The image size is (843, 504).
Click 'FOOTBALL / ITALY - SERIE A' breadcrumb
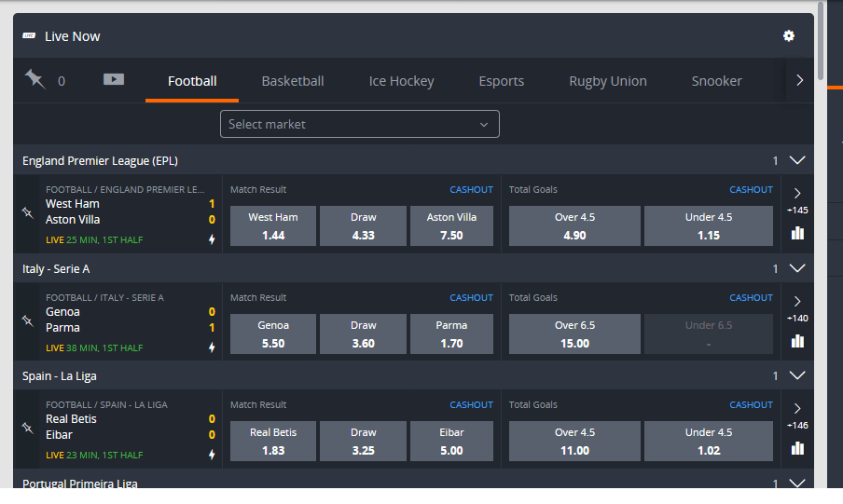(104, 297)
